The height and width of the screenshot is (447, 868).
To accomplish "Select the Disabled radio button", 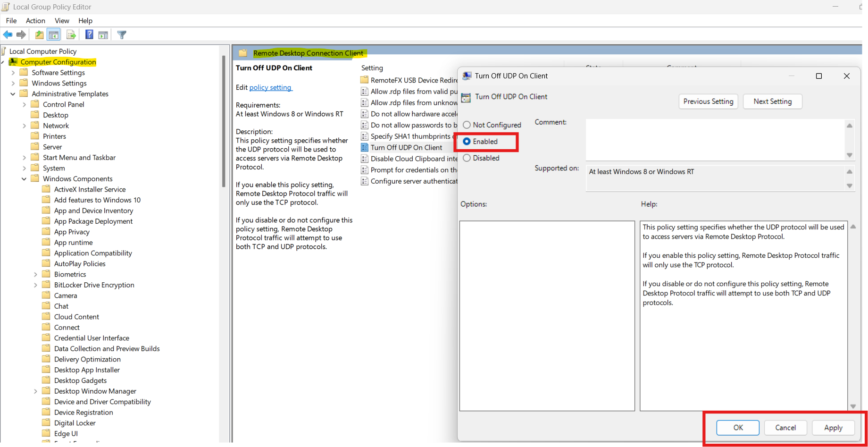I will point(467,158).
